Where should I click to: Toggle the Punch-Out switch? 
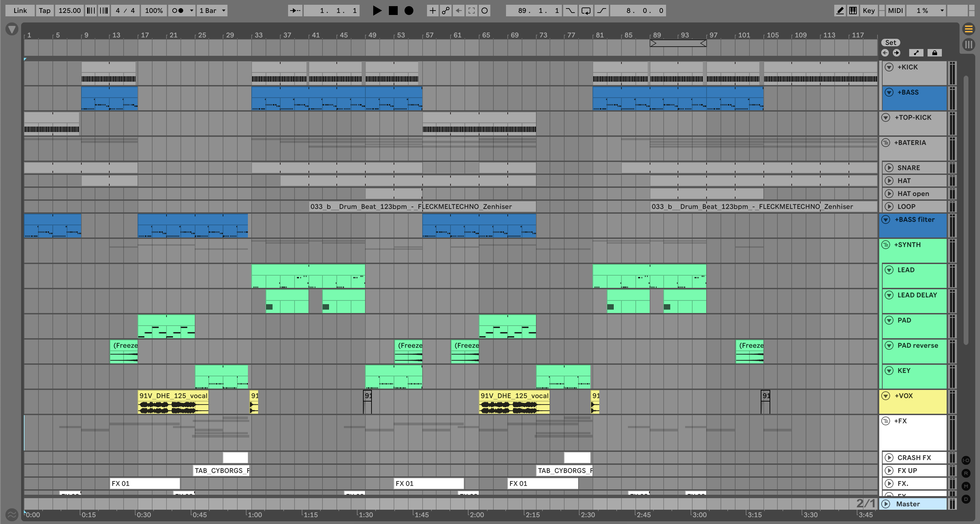(601, 11)
